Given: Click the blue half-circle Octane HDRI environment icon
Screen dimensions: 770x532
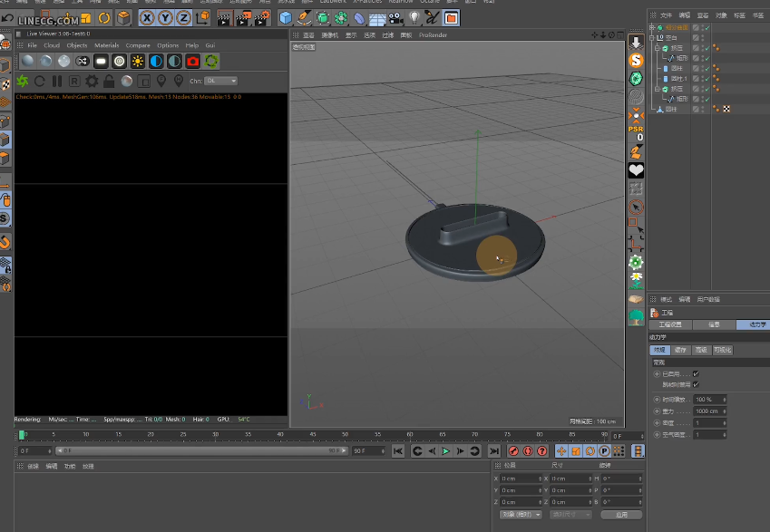Looking at the screenshot, I should tap(156, 62).
